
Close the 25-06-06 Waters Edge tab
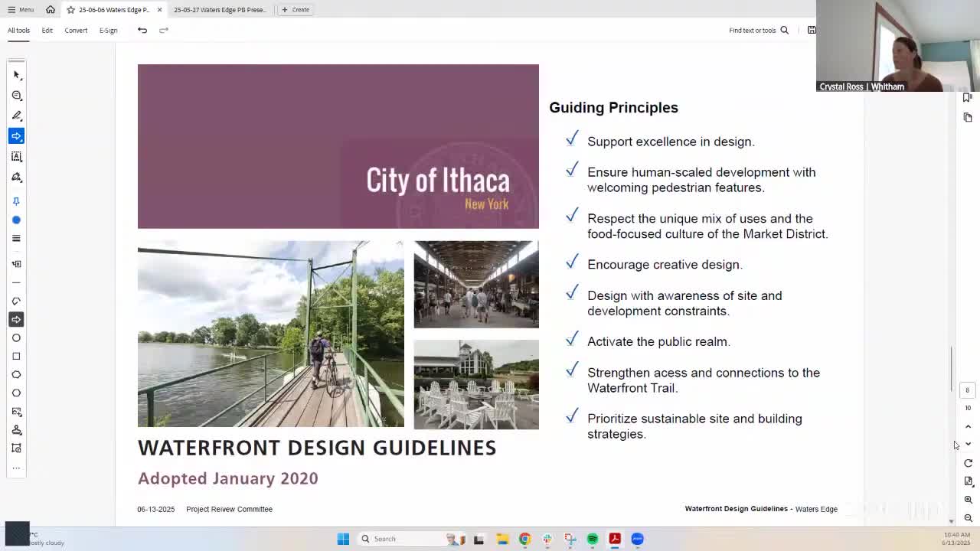159,9
